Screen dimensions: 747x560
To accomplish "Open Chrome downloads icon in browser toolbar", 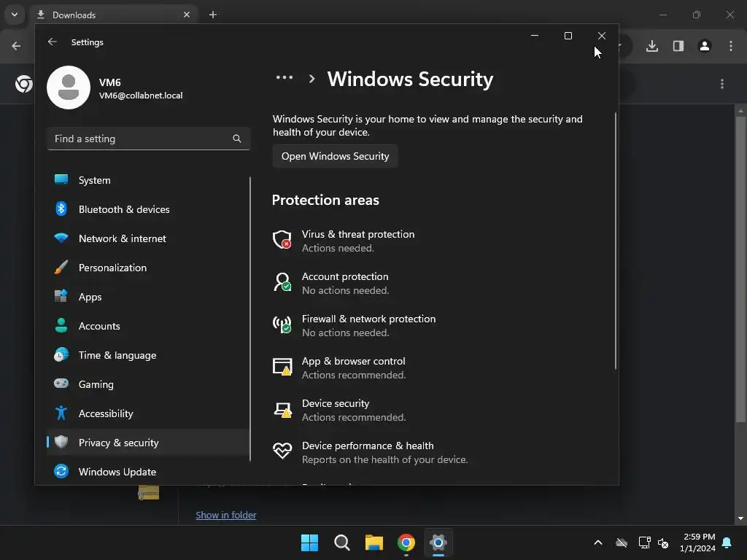I will [x=652, y=46].
